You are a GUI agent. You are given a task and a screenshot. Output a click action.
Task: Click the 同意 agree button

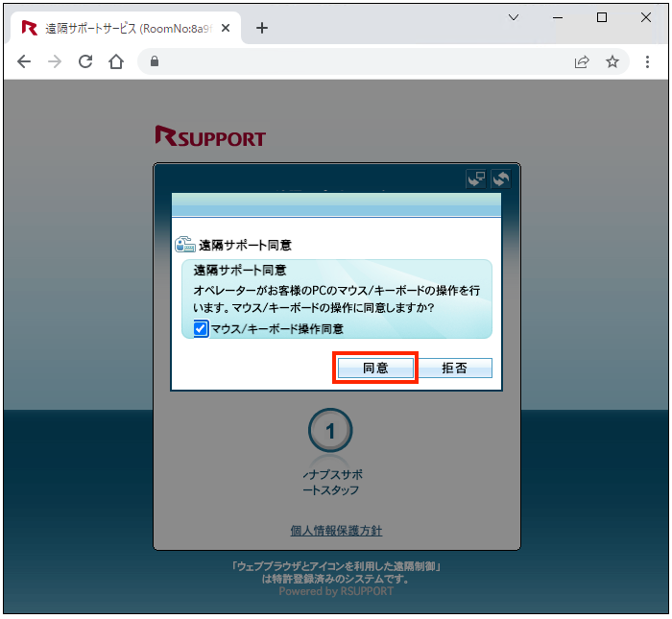tap(375, 368)
